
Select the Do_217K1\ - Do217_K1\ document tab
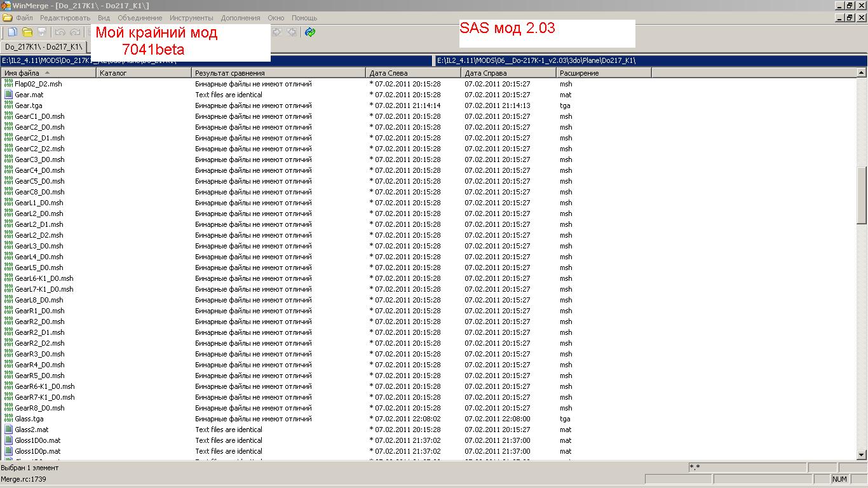43,47
